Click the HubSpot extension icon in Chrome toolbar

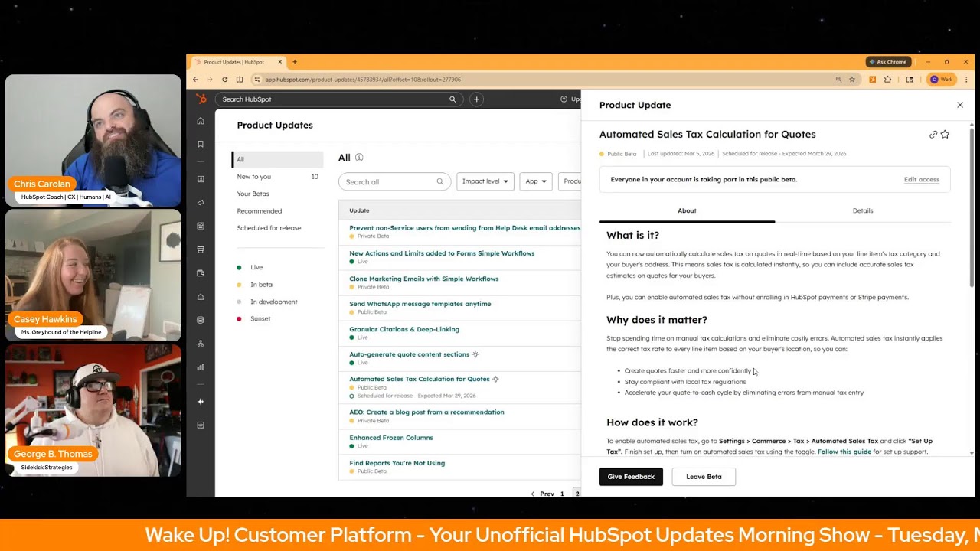pos(872,80)
